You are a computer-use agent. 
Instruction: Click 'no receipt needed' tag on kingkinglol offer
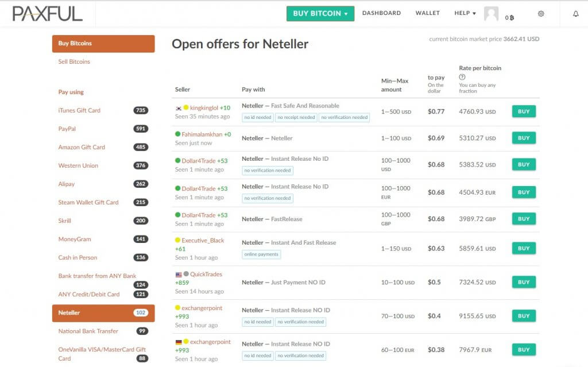[296, 118]
